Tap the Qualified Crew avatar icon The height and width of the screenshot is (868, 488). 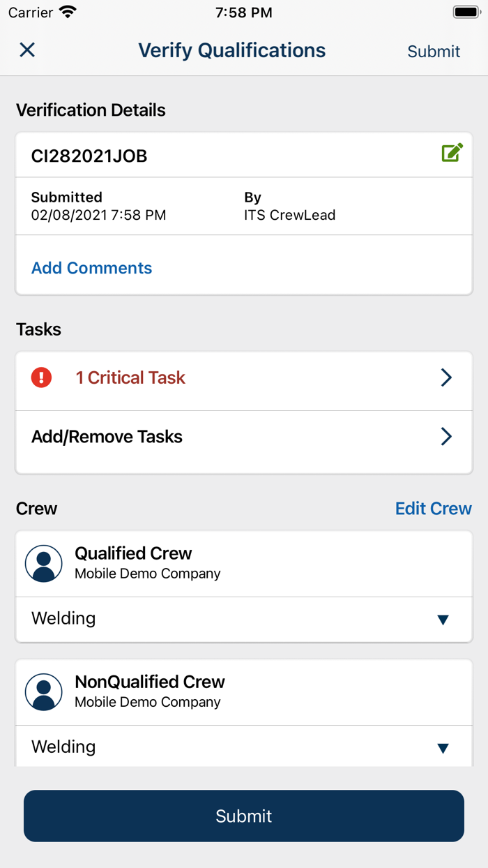pos(43,562)
